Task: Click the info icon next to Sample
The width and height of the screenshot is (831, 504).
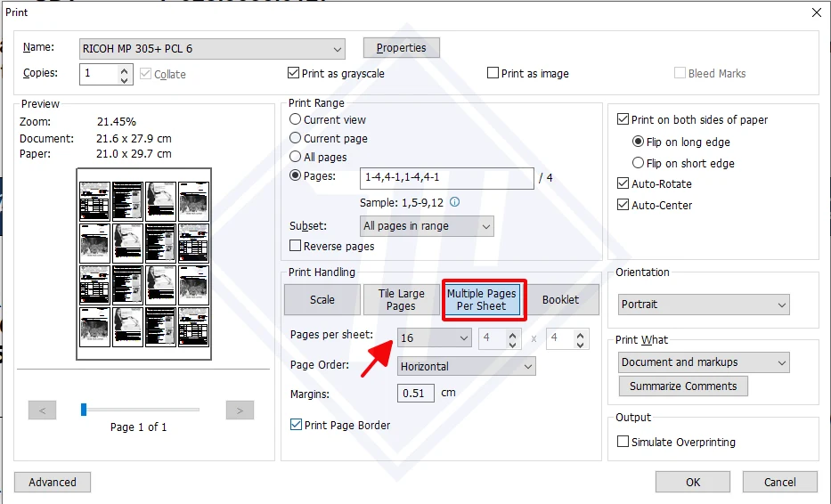Action: coord(455,202)
